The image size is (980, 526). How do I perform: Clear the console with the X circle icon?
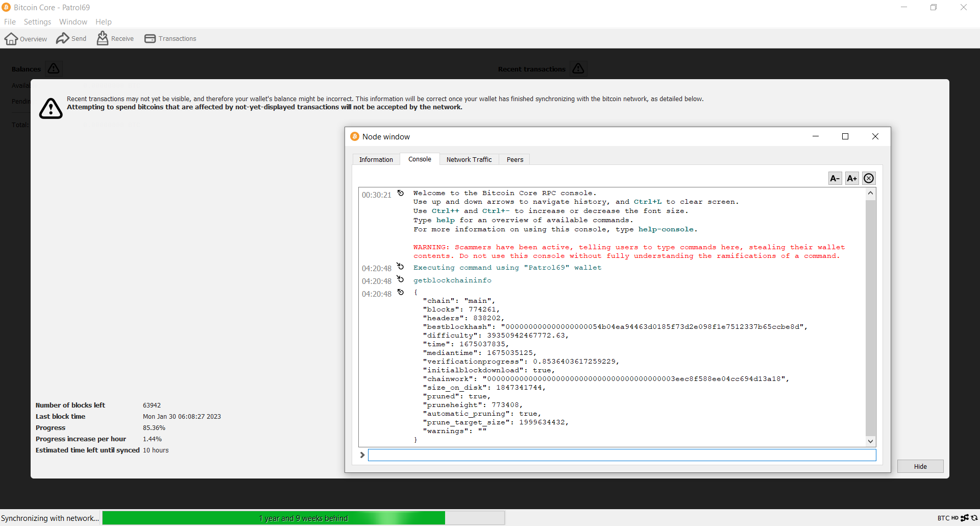coord(869,178)
